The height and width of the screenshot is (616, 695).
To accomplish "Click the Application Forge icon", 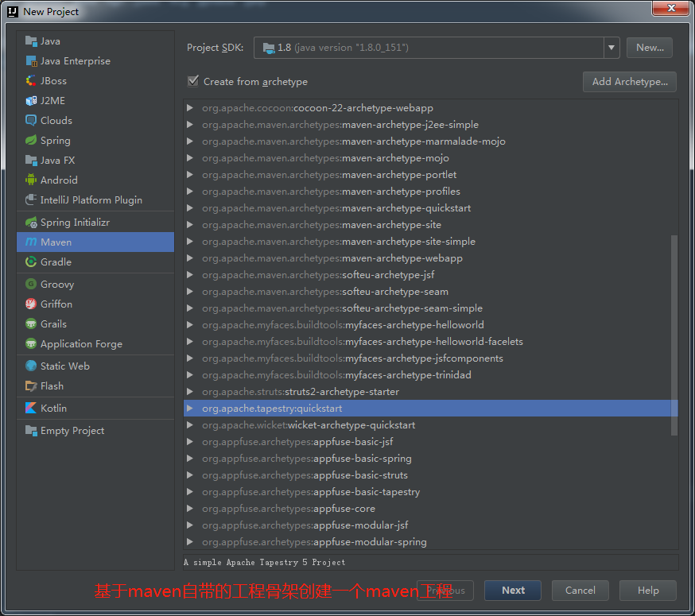I will (x=31, y=344).
